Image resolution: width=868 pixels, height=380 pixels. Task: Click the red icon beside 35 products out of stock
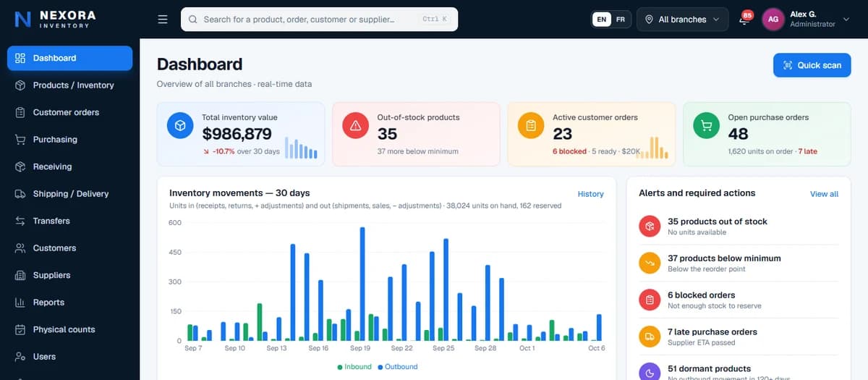tap(650, 226)
